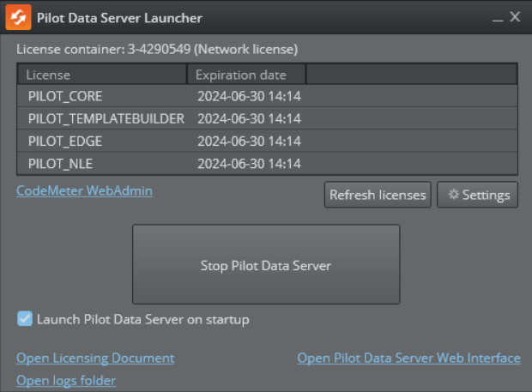This screenshot has width=532, height=392.
Task: Open Settings via the gear icon button
Action: [478, 195]
